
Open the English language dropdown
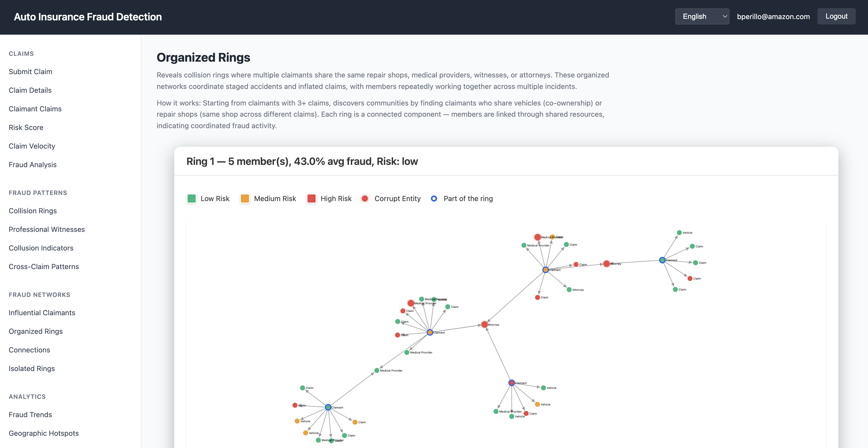(702, 17)
